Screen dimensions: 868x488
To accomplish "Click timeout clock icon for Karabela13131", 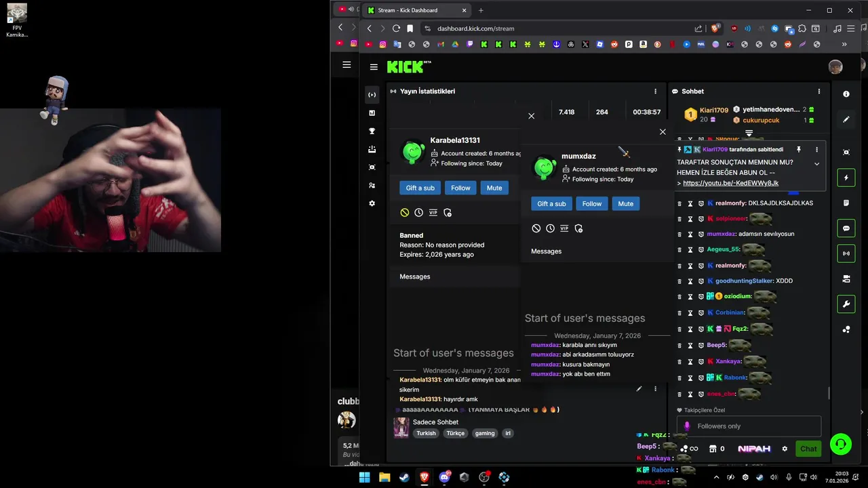I will tap(419, 213).
